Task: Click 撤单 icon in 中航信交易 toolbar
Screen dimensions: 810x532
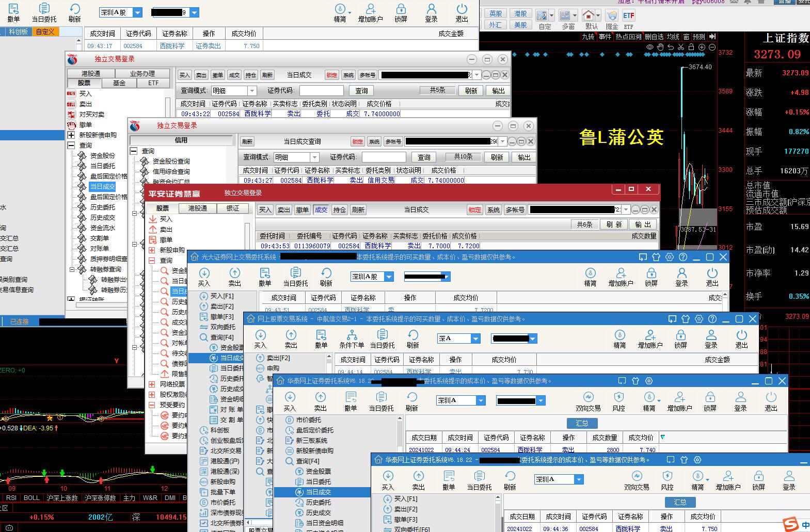Action: 321,338
